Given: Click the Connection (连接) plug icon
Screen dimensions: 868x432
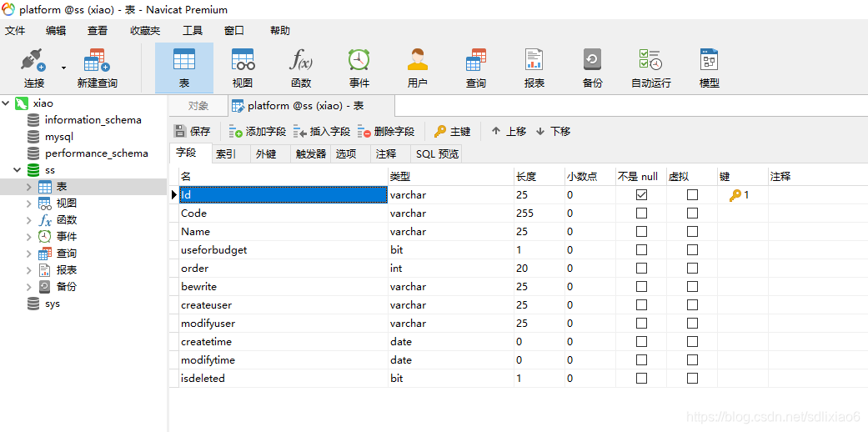Looking at the screenshot, I should click(x=33, y=60).
